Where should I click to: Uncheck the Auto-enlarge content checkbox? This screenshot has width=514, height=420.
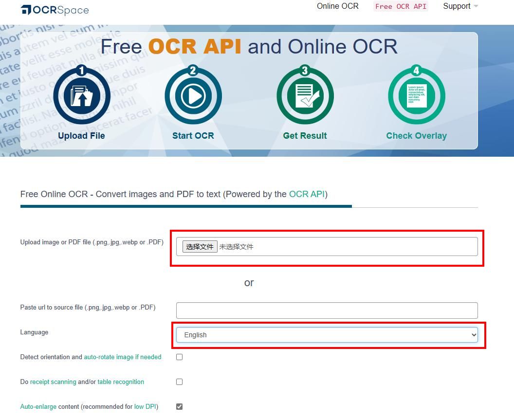tap(179, 406)
